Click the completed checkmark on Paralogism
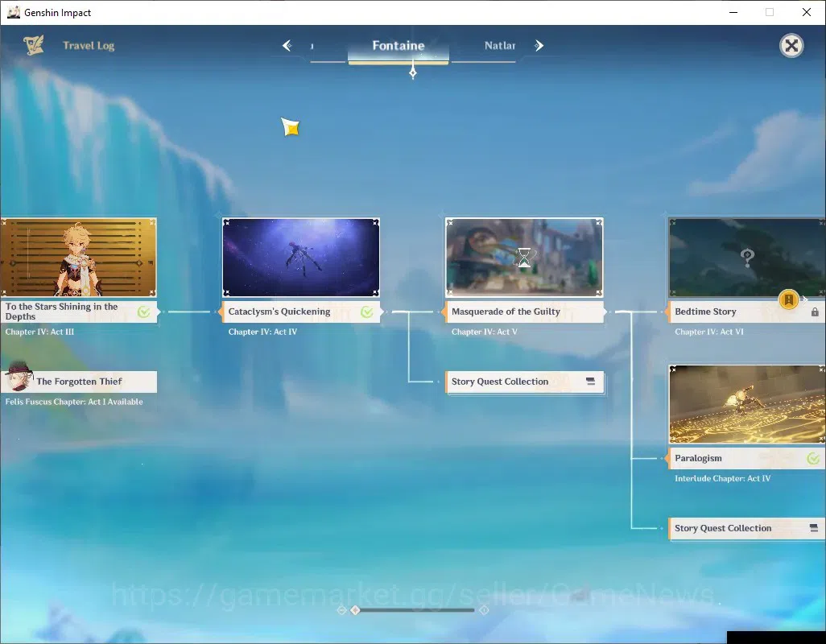This screenshot has width=826, height=644. (813, 458)
